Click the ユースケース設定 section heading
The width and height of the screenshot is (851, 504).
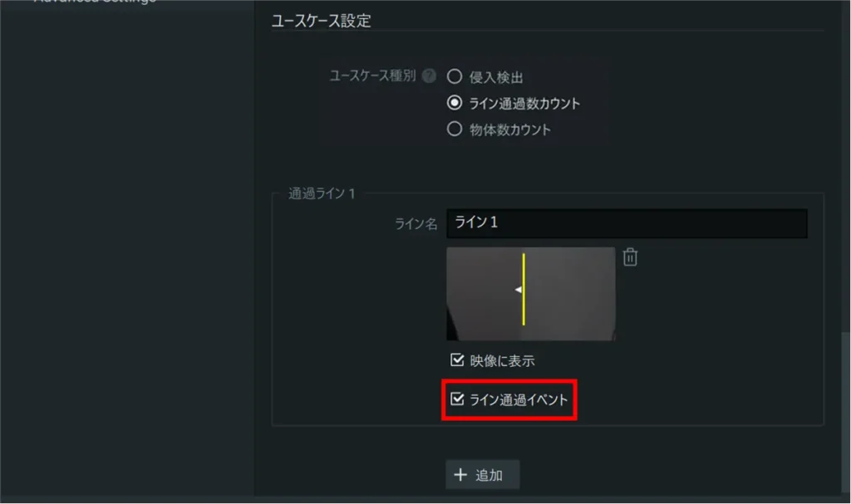click(x=322, y=21)
